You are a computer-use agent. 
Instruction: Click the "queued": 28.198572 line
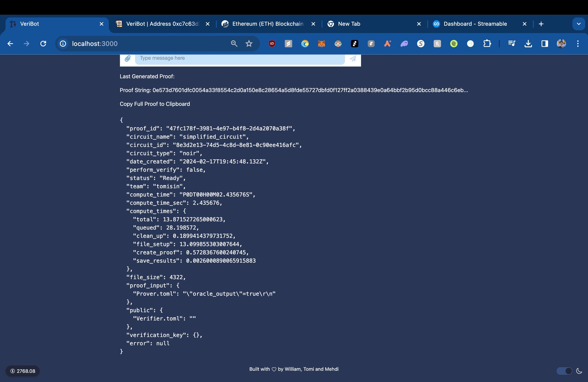166,228
